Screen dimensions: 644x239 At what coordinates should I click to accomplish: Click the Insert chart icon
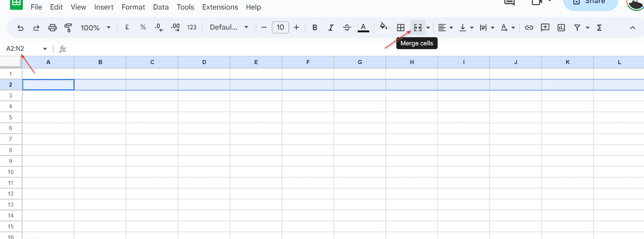[561, 27]
